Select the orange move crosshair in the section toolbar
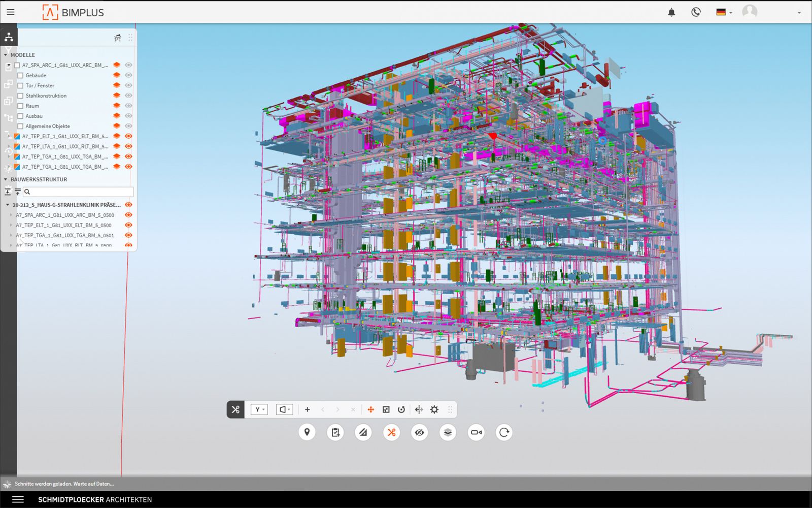812x508 pixels. pyautogui.click(x=370, y=409)
